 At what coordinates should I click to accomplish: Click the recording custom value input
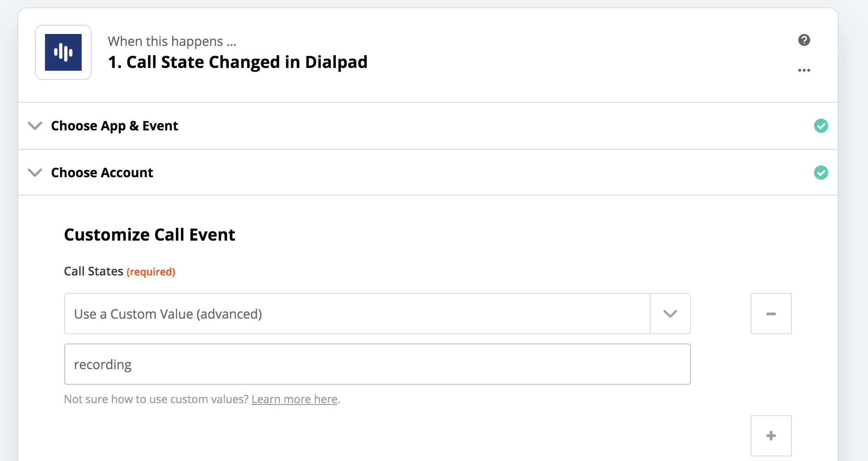click(377, 364)
